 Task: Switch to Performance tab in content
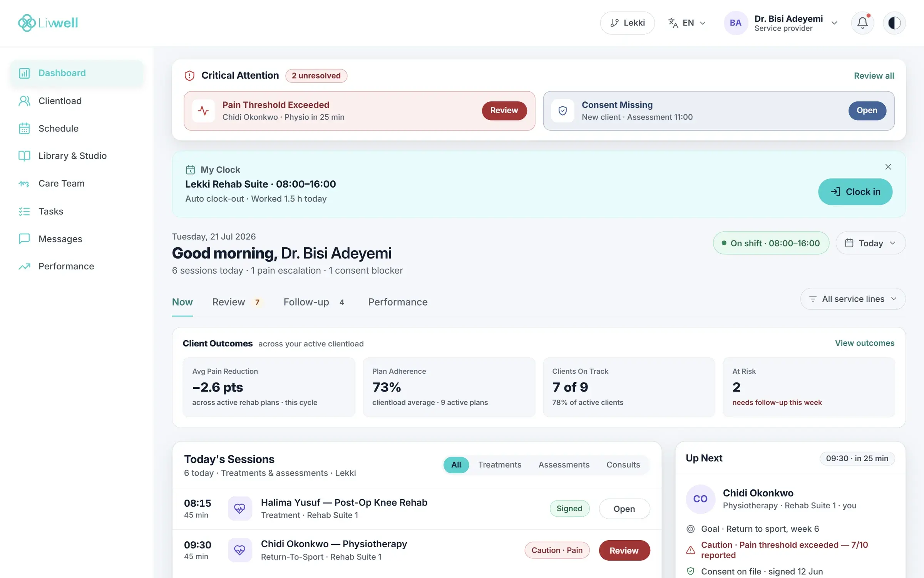click(x=398, y=302)
